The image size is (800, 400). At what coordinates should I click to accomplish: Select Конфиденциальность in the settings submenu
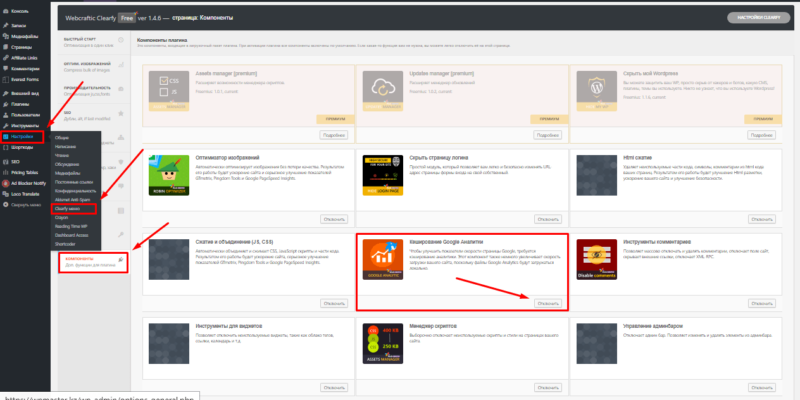(76, 191)
